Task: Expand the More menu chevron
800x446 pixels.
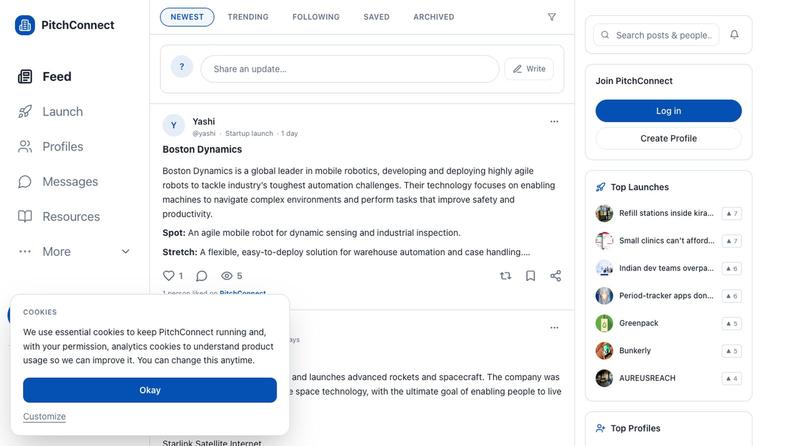Action: click(x=126, y=252)
